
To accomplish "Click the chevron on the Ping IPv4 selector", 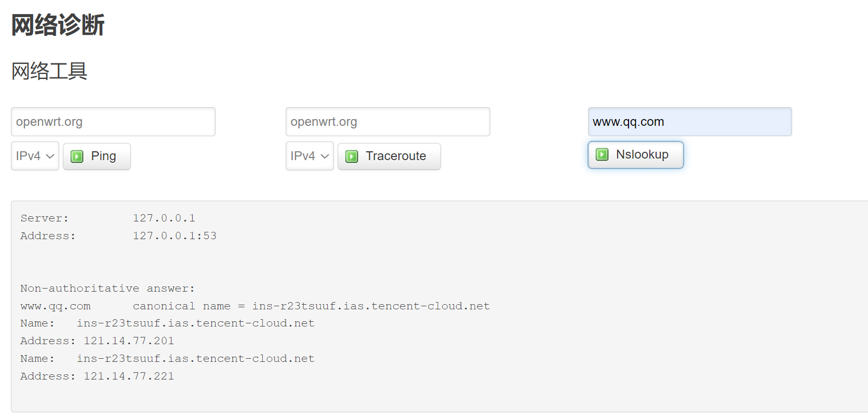I will tap(50, 156).
